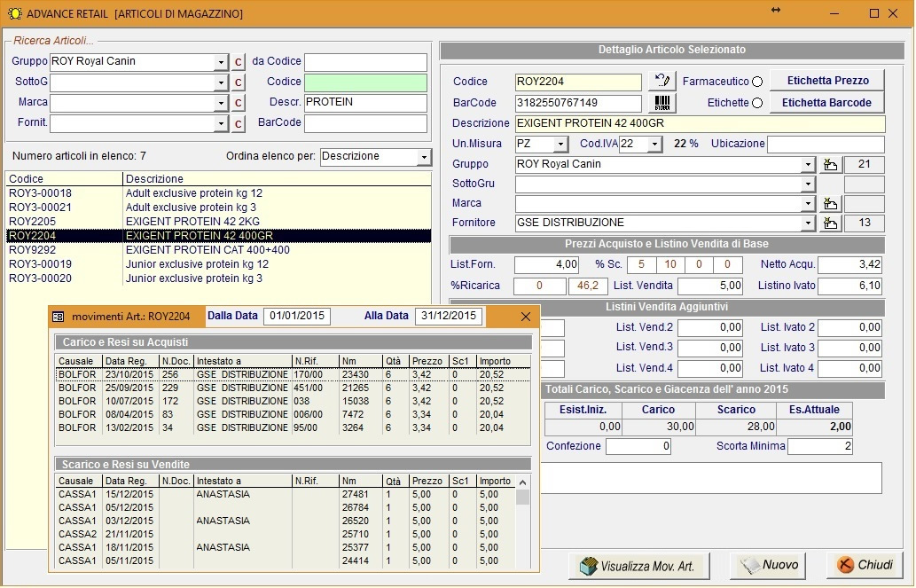Click the da Codice input field

[365, 62]
